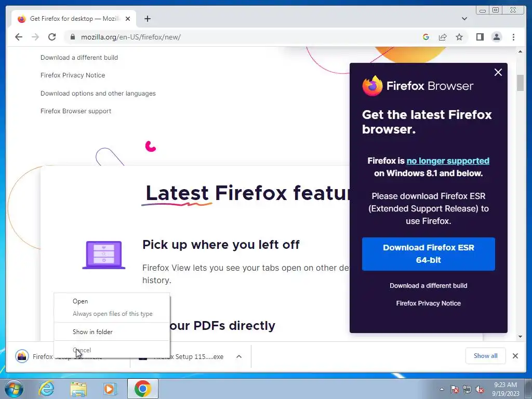Click 'Download a different build' in popup
This screenshot has width=532, height=399.
point(429,286)
